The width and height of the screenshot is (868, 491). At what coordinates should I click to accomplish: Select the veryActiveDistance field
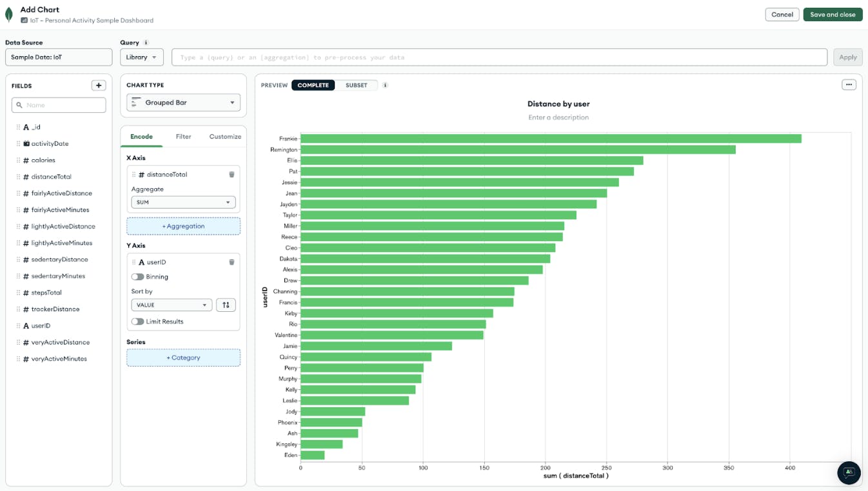[x=61, y=342]
